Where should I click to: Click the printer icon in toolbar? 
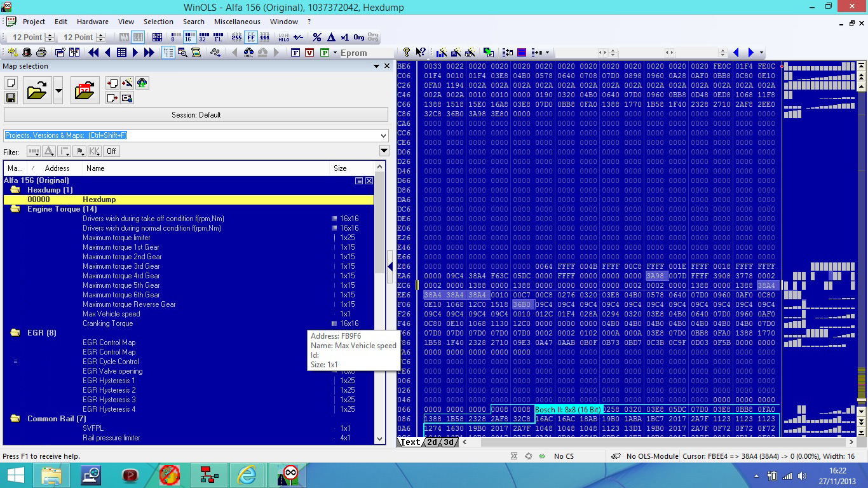(41, 53)
